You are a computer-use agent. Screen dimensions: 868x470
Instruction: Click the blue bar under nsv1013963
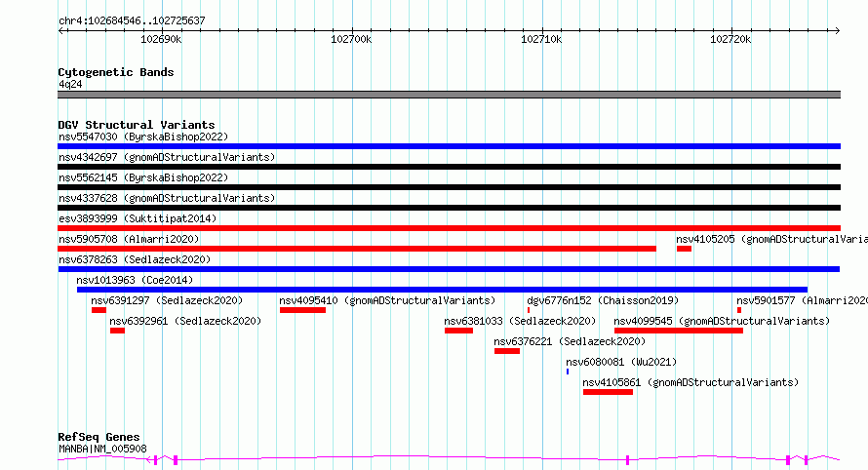pyautogui.click(x=443, y=290)
